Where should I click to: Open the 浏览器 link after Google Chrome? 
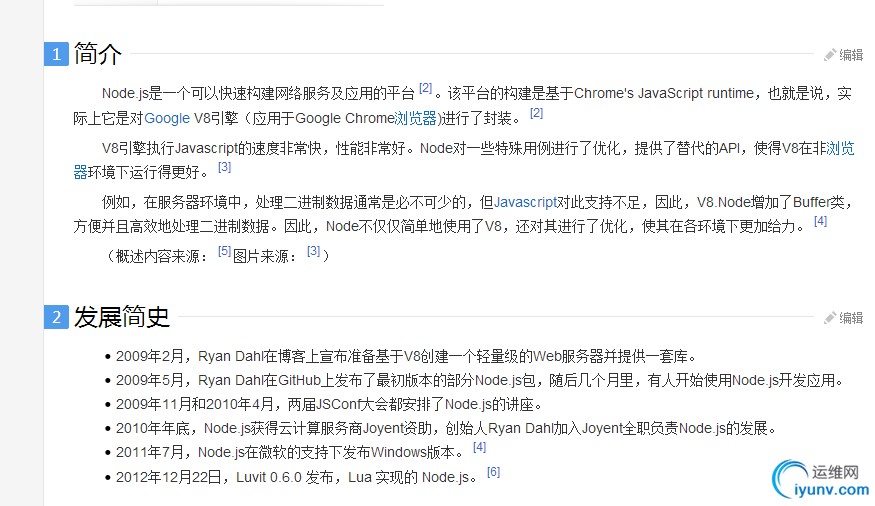pyautogui.click(x=415, y=118)
